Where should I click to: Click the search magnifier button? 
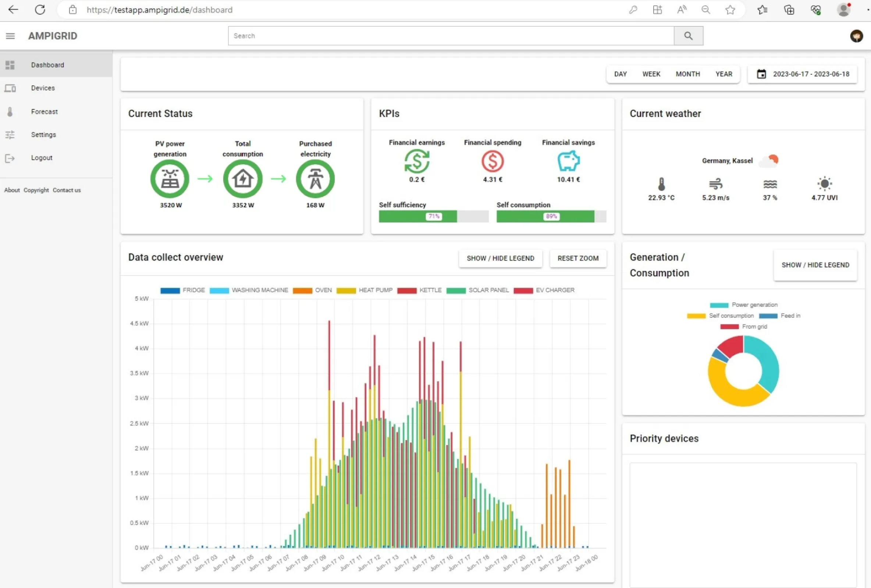coord(688,36)
